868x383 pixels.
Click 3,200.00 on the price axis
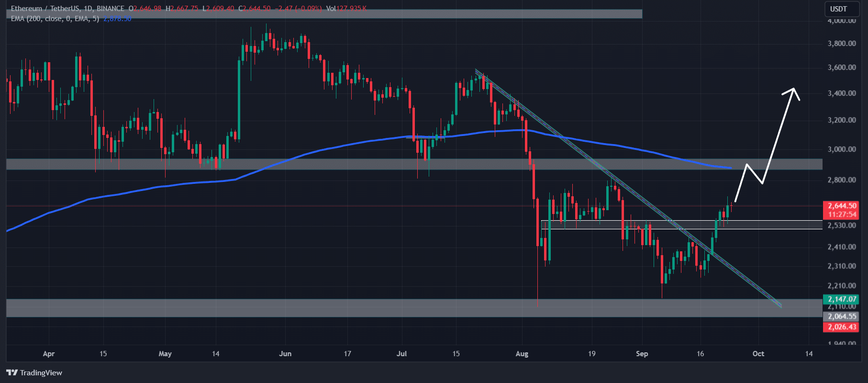(x=842, y=120)
